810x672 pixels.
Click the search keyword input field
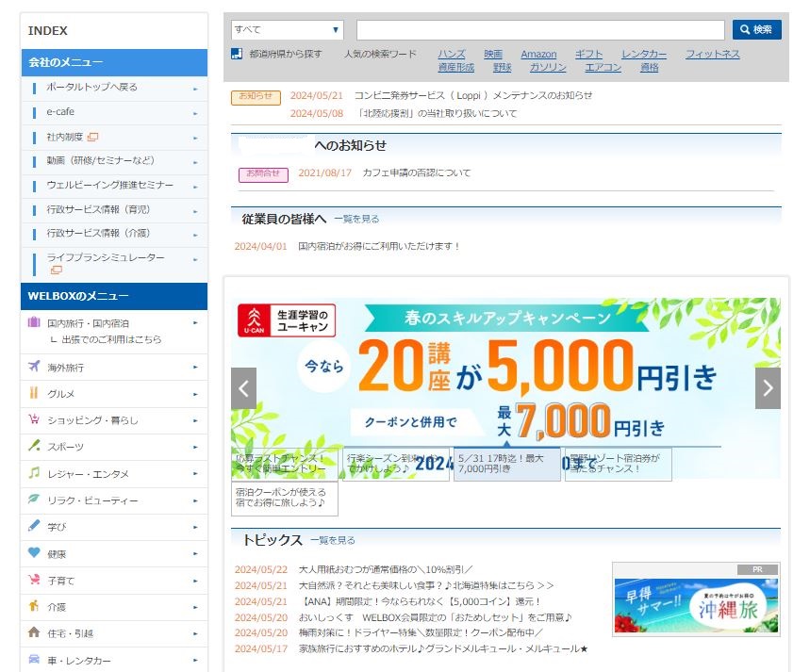pos(540,30)
